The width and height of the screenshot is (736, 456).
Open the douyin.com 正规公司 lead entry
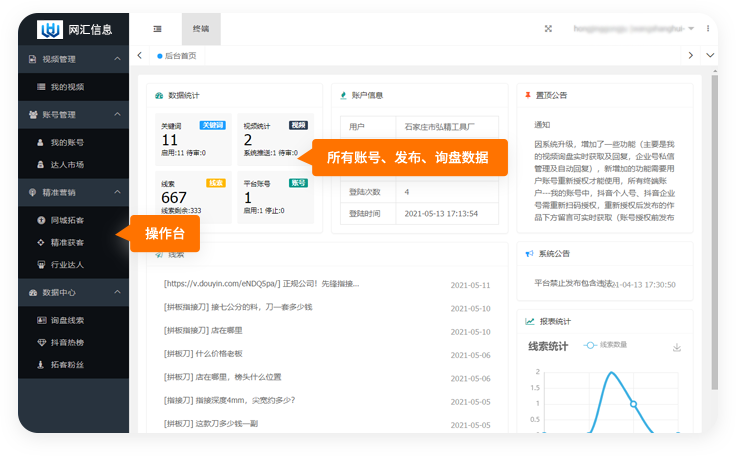point(261,284)
